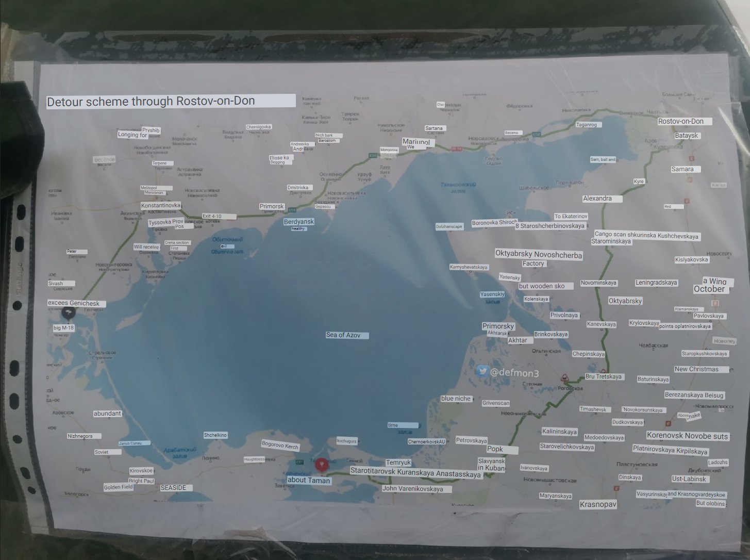Select the Alexandra label
Image resolution: width=750 pixels, height=560 pixels.
tap(602, 199)
